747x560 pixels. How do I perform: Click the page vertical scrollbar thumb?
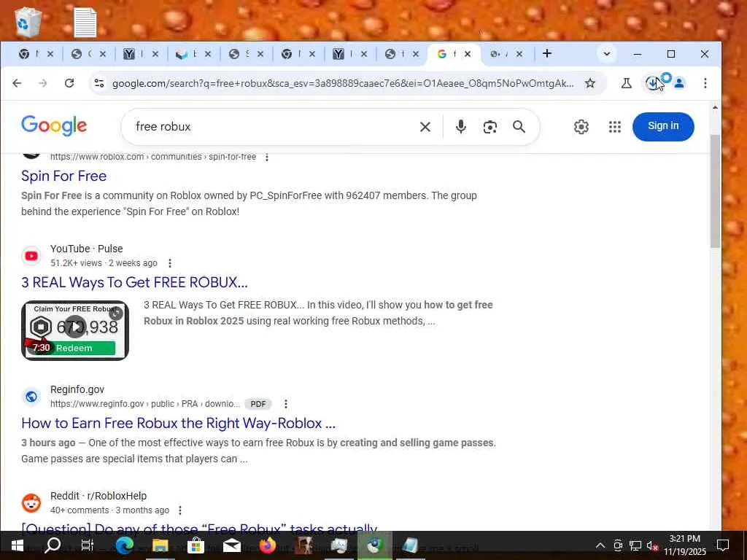[715, 190]
